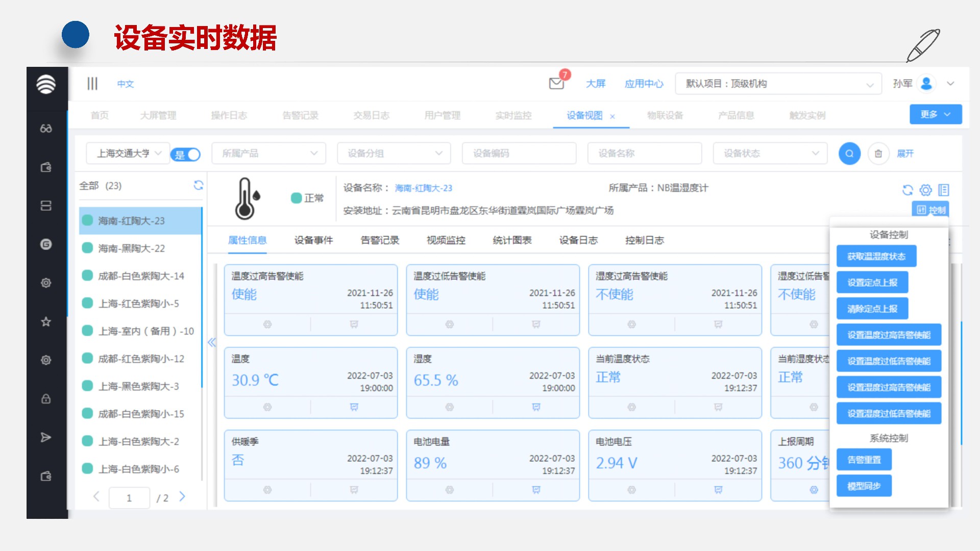980x551 pixels.
Task: Open the 物联设备 navigation tab
Action: [x=665, y=115]
